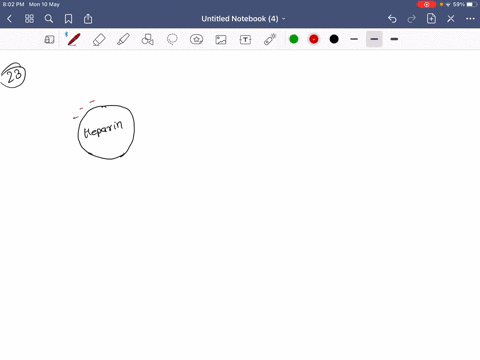Image resolution: width=480 pixels, height=360 pixels.
Task: Redo the last undone action
Action: (412, 19)
